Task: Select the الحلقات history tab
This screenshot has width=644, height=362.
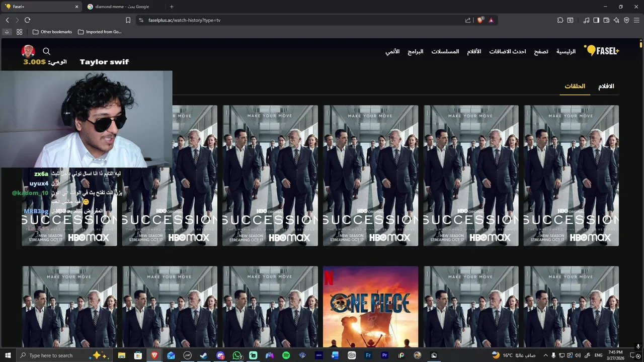Action: (x=575, y=86)
